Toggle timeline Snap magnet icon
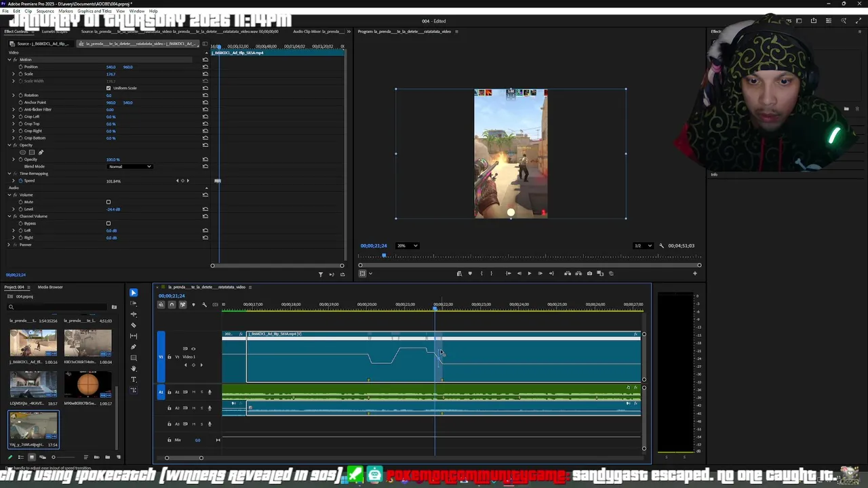868x488 pixels. point(172,304)
